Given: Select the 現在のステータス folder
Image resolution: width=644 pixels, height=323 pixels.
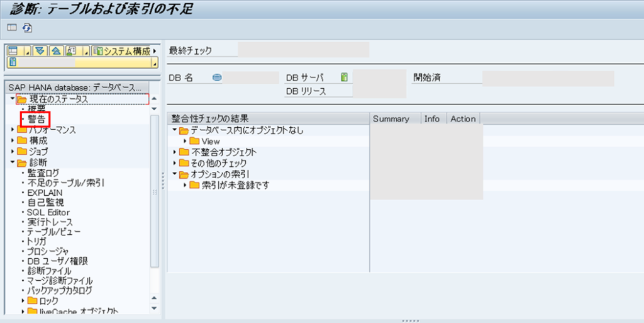Looking at the screenshot, I should [58, 99].
